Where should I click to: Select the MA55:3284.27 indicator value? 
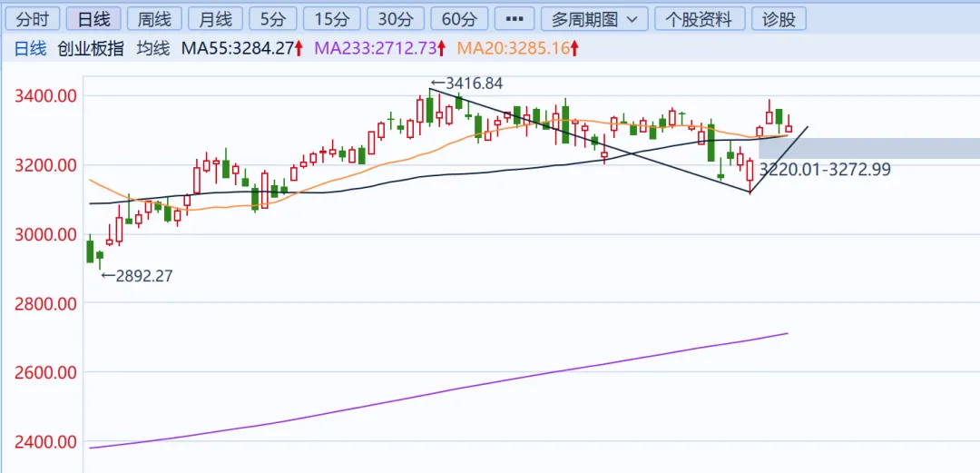[242, 48]
